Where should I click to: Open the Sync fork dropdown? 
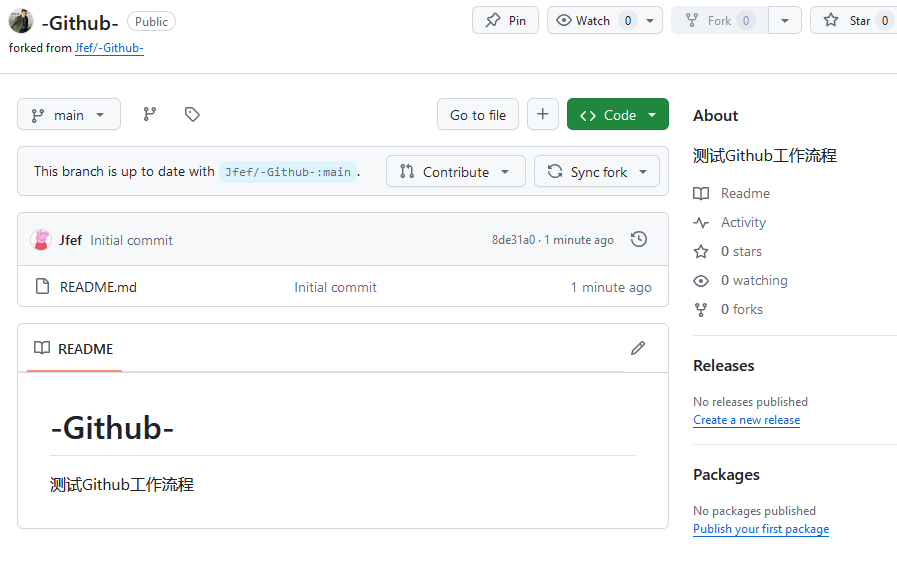coord(597,171)
